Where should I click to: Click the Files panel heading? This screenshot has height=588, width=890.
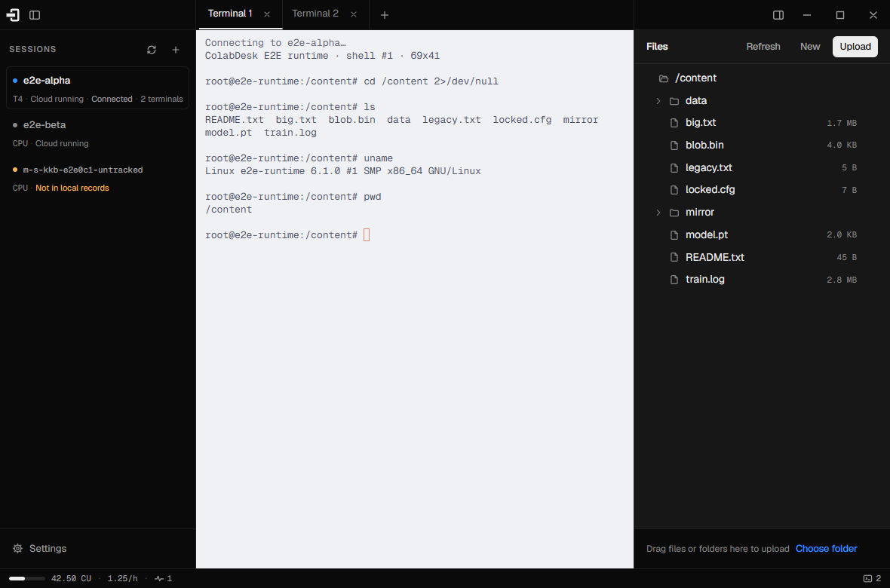[657, 47]
